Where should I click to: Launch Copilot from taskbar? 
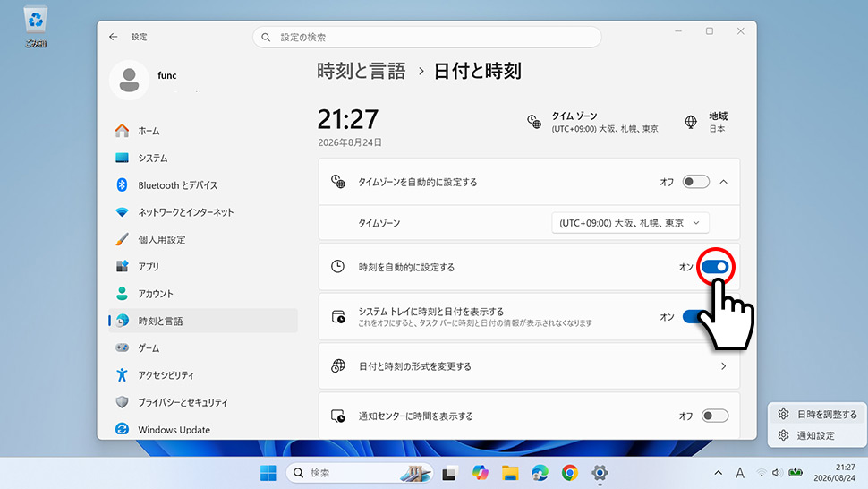(480, 473)
